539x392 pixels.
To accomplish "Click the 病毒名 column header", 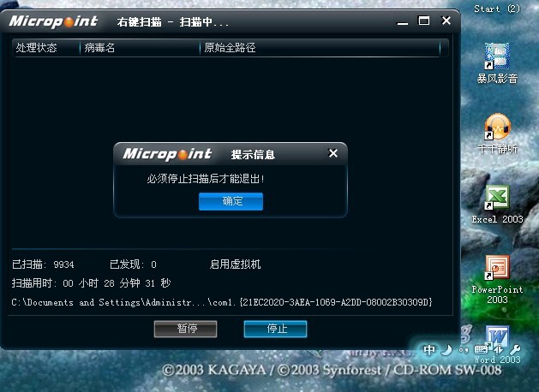I will pos(140,48).
